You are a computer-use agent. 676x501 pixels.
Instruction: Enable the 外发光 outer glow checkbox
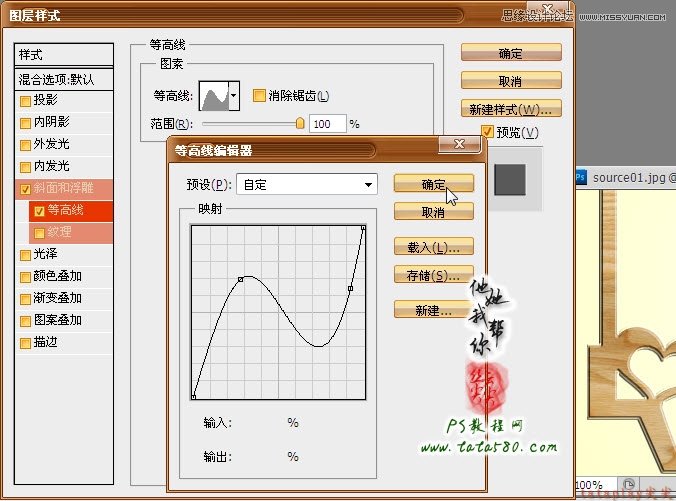point(25,145)
